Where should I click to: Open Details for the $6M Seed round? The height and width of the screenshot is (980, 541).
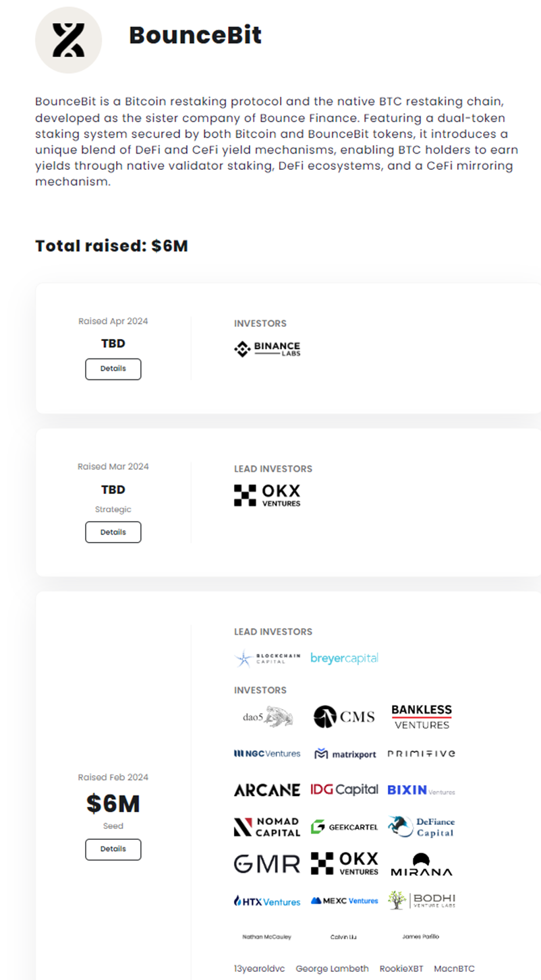coord(113,849)
